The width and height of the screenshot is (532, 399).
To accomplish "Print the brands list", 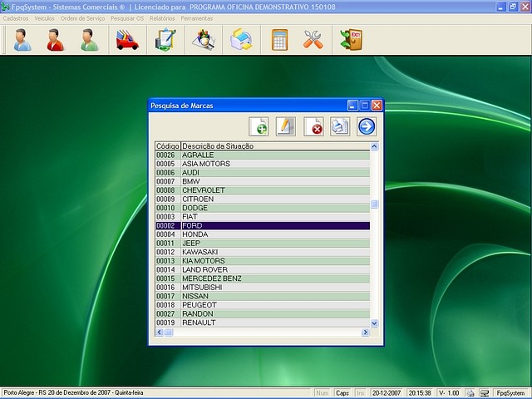I will point(340,126).
